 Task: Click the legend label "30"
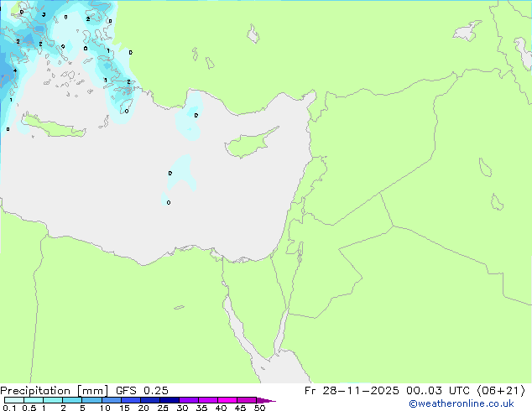(182, 408)
